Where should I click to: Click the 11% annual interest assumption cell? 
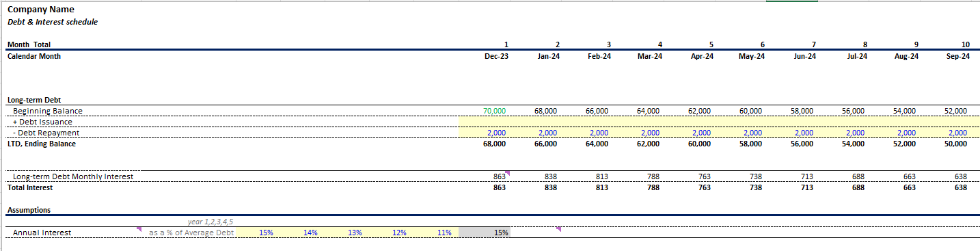444,233
